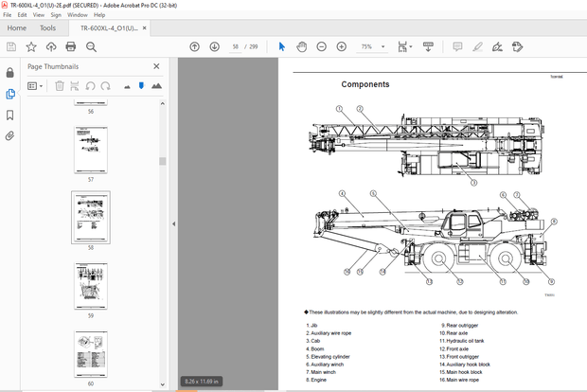Switch to the Tools tab

pyautogui.click(x=47, y=28)
